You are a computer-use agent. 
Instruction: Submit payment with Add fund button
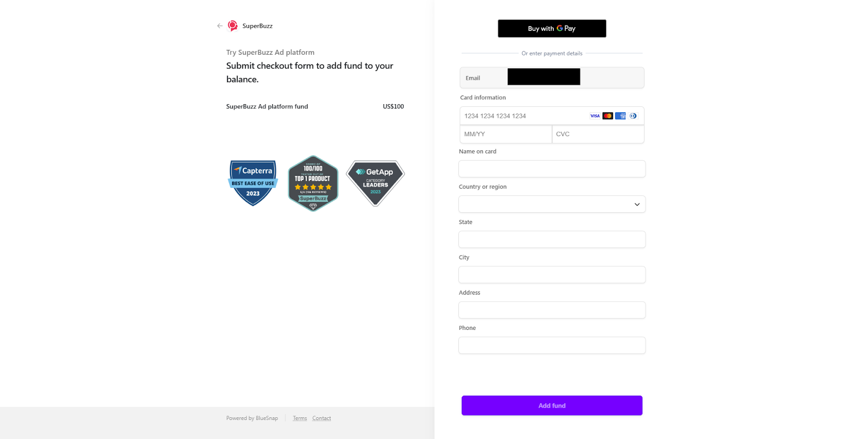click(x=552, y=405)
